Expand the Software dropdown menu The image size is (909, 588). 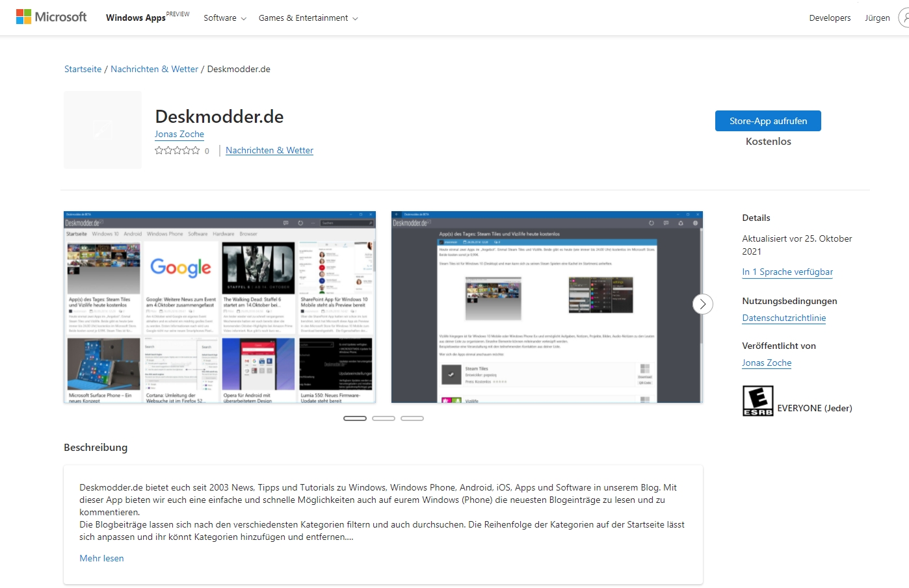[225, 18]
